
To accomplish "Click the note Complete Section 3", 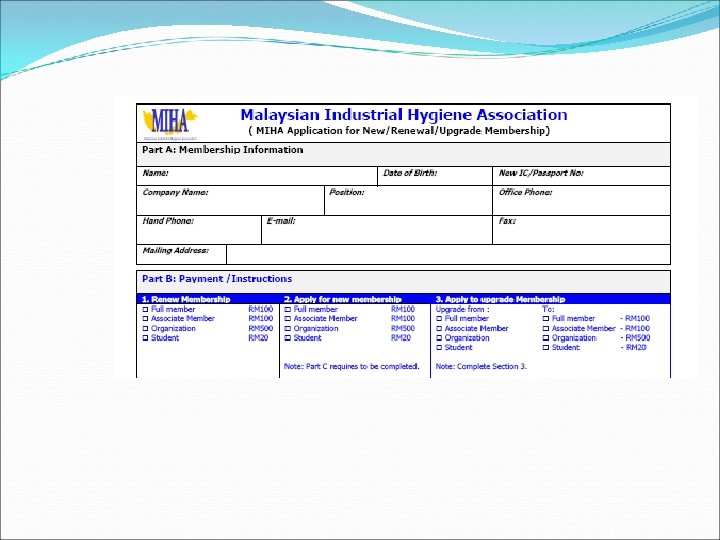I will (x=481, y=366).
